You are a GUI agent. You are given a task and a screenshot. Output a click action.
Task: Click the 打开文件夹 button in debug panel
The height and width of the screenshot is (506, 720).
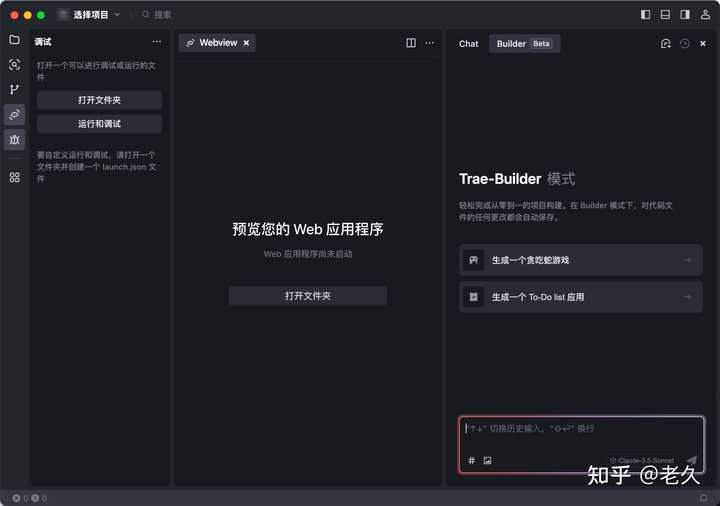click(x=99, y=100)
